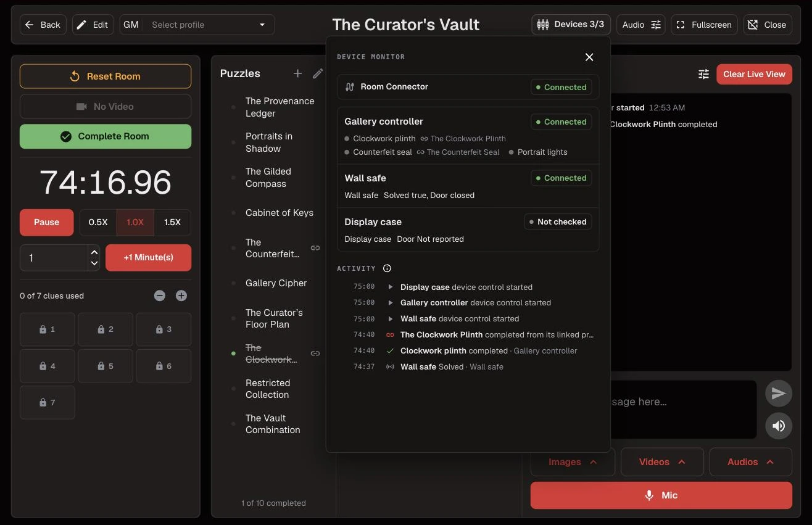Increment minutes stepper up arrow

94,252
